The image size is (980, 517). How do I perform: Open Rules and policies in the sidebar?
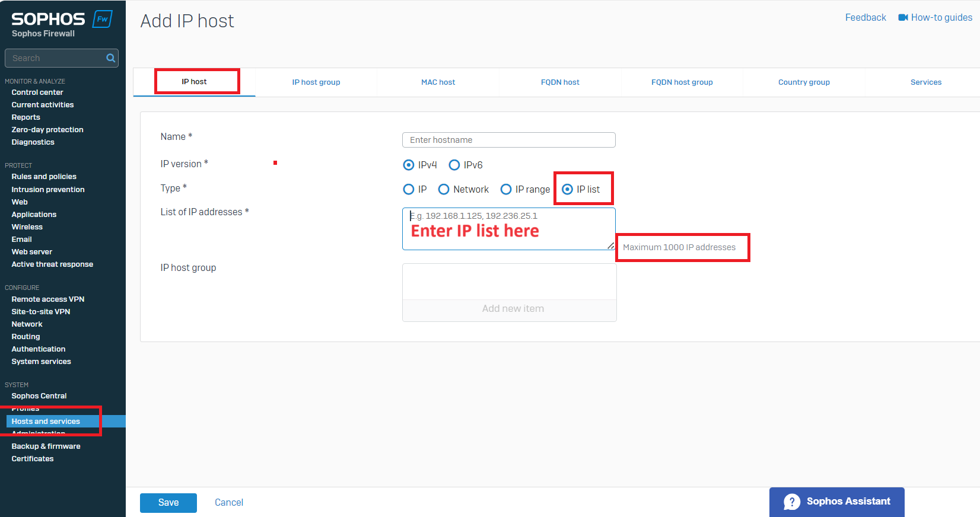44,177
